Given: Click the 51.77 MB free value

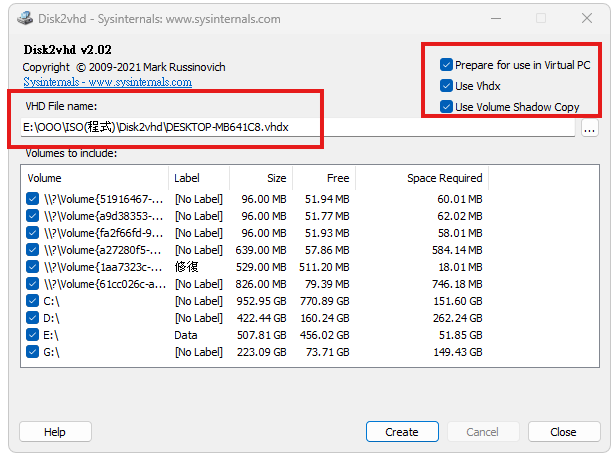Looking at the screenshot, I should point(327,216).
